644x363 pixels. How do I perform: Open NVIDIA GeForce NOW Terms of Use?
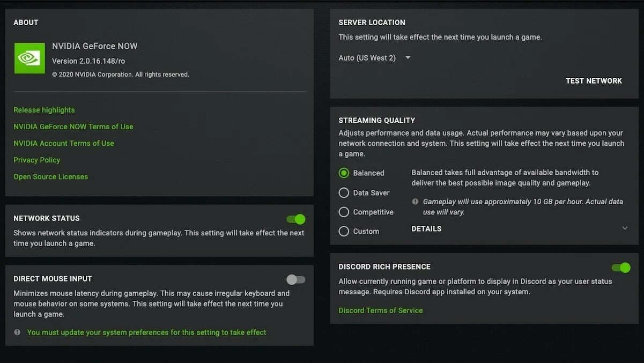73,127
